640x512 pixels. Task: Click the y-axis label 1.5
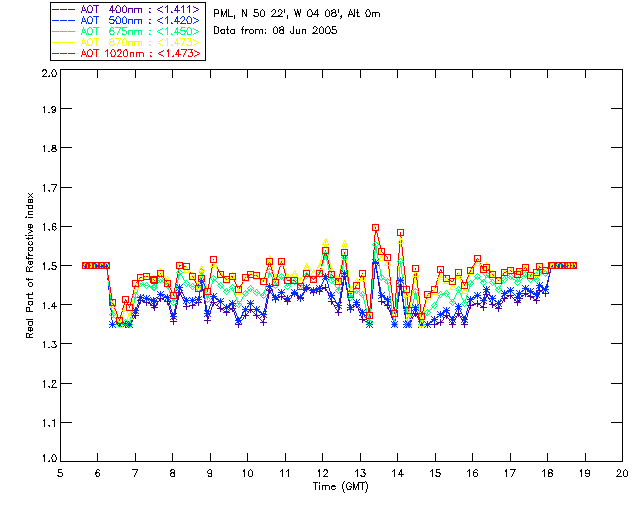tap(49, 266)
